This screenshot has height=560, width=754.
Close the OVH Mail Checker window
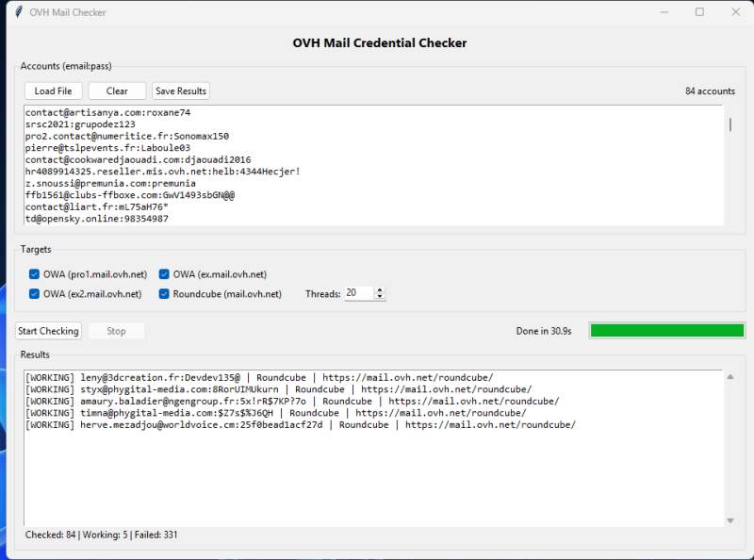point(736,12)
